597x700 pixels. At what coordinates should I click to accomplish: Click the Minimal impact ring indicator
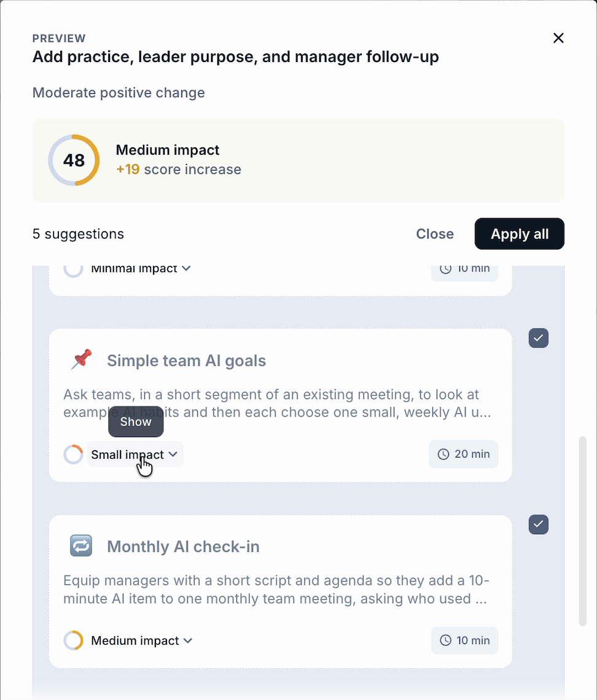[73, 269]
